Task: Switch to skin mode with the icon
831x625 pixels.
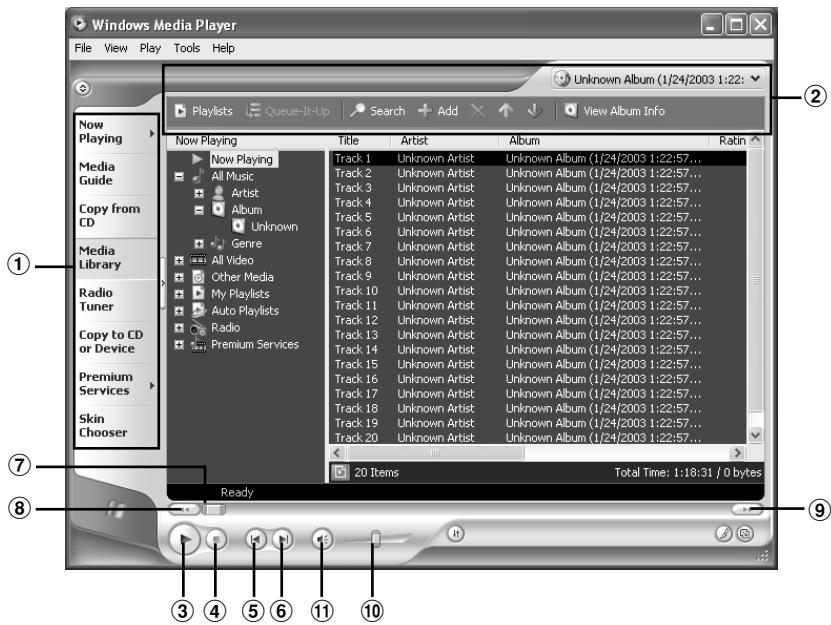Action: tap(746, 534)
